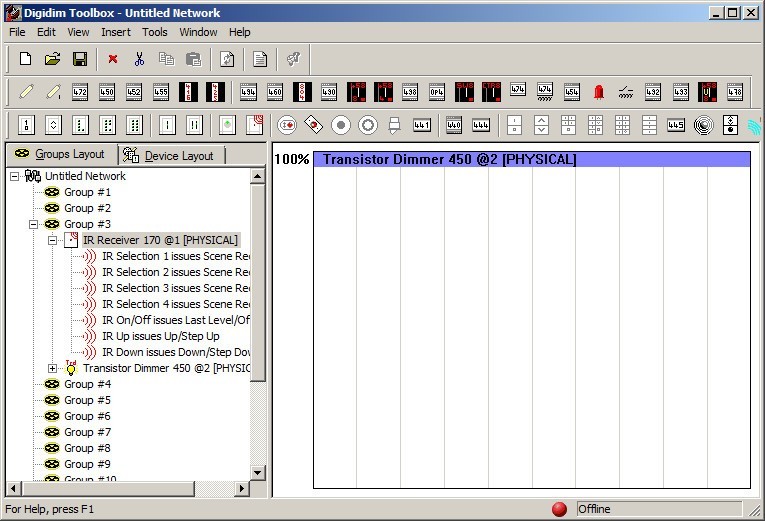Click the paste clipboard icon

(194, 59)
